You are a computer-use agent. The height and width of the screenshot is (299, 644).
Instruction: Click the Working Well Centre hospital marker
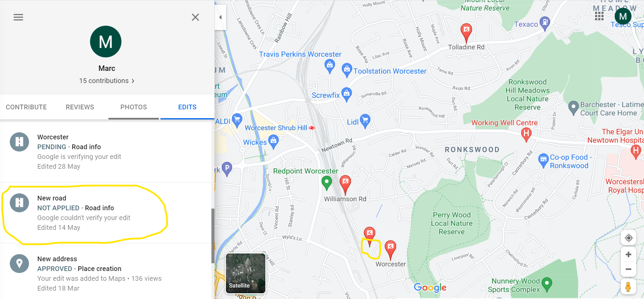(x=526, y=135)
